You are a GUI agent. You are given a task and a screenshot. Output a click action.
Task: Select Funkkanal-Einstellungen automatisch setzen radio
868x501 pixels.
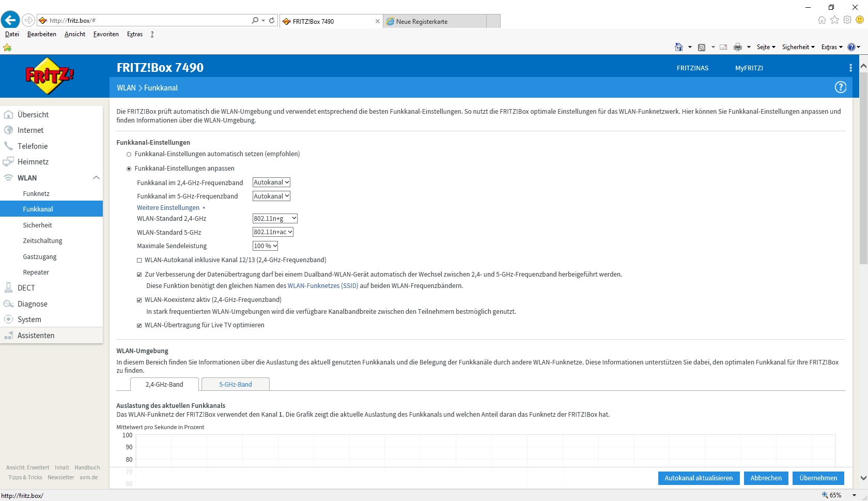tap(129, 155)
